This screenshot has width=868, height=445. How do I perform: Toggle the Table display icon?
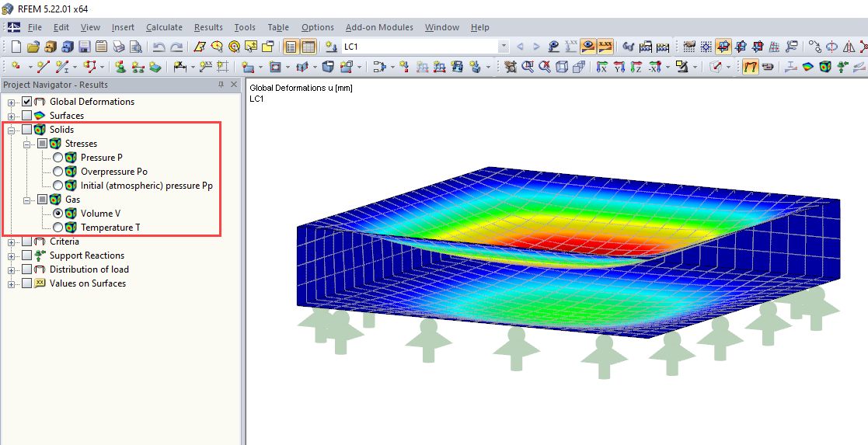tap(309, 47)
